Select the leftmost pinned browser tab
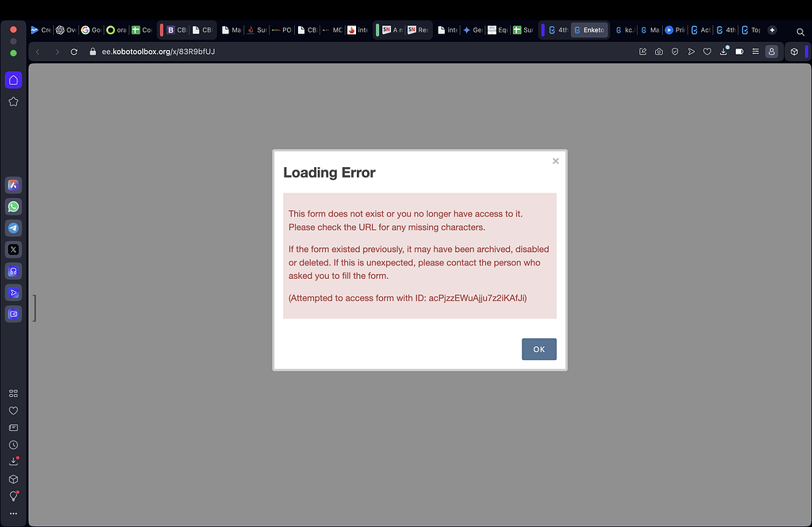Image resolution: width=812 pixels, height=527 pixels. (40, 29)
